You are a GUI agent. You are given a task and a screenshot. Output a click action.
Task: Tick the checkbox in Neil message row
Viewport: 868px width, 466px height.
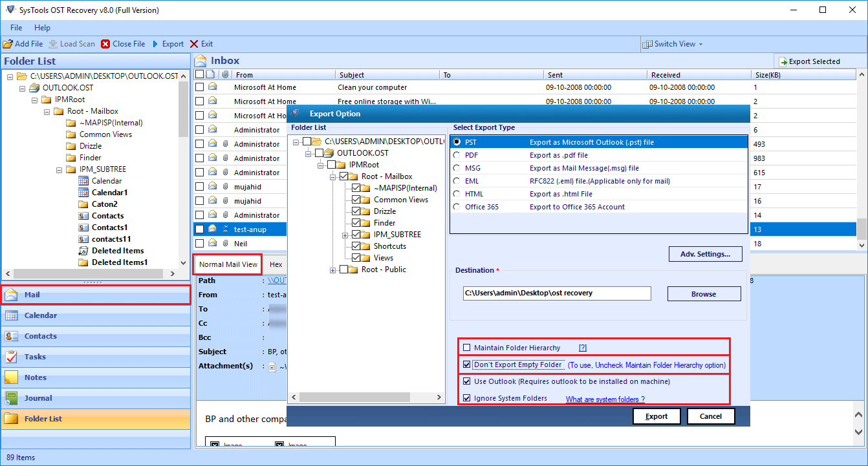coord(200,244)
